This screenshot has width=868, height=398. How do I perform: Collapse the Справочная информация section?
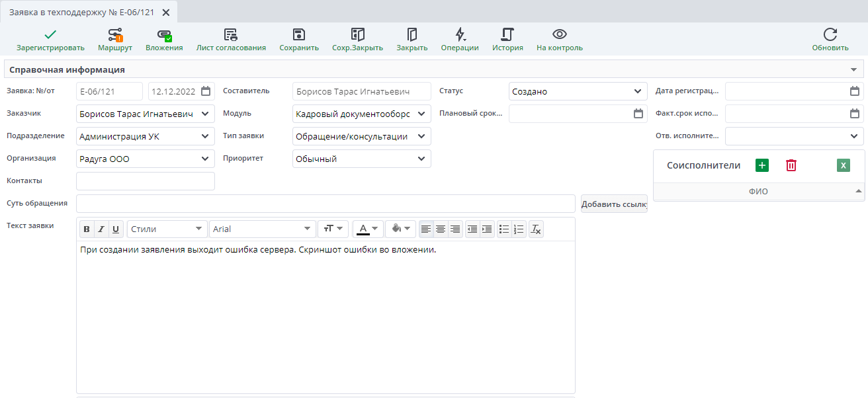pos(853,69)
